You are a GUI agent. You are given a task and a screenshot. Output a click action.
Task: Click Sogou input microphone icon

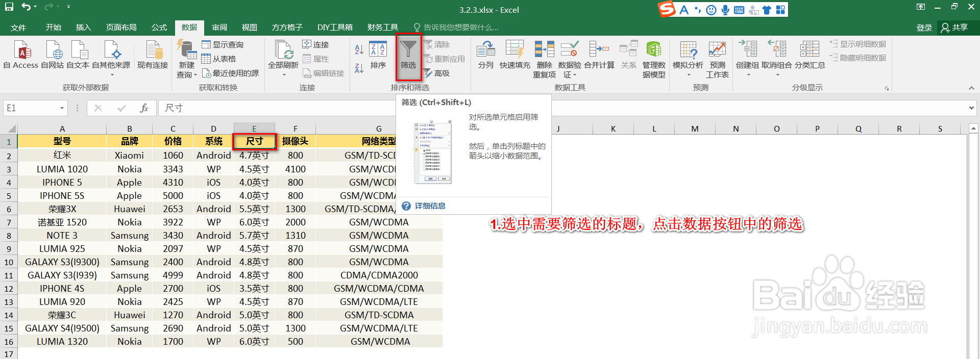pyautogui.click(x=725, y=10)
